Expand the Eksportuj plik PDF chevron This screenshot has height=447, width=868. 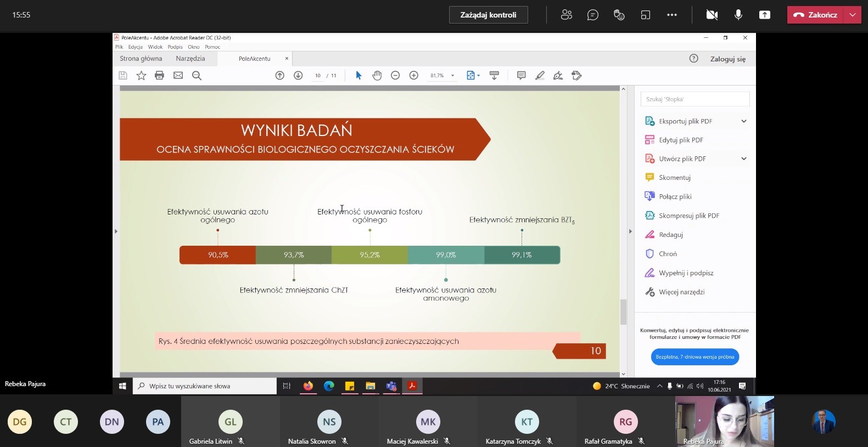[x=744, y=121]
